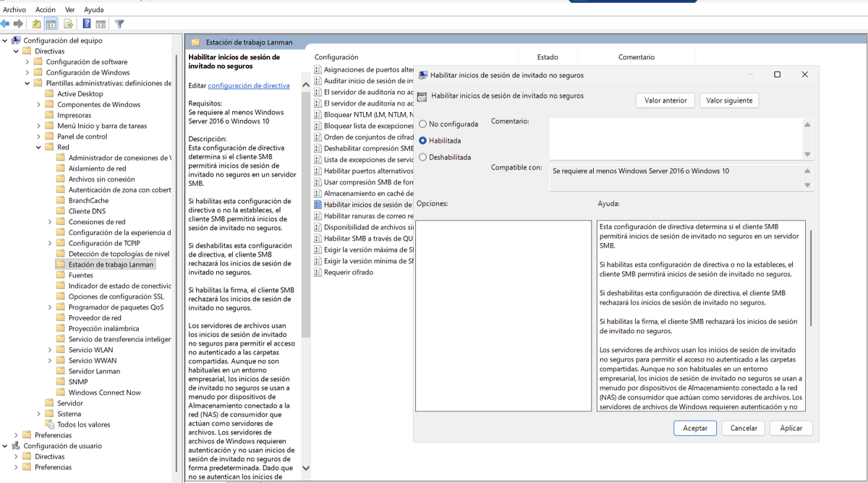Select Opciones de configuración SSL tree item

[x=116, y=296]
